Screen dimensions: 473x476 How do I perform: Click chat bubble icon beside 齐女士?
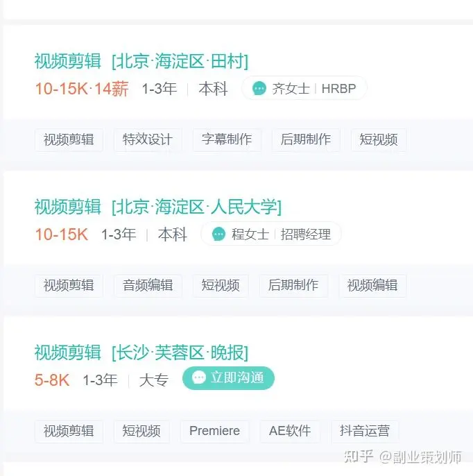tap(259, 89)
